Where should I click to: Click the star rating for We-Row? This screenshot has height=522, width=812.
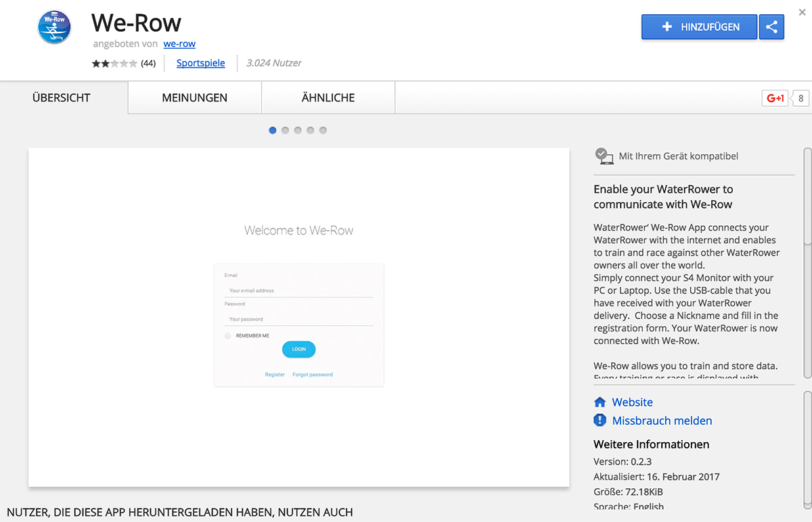(x=114, y=64)
